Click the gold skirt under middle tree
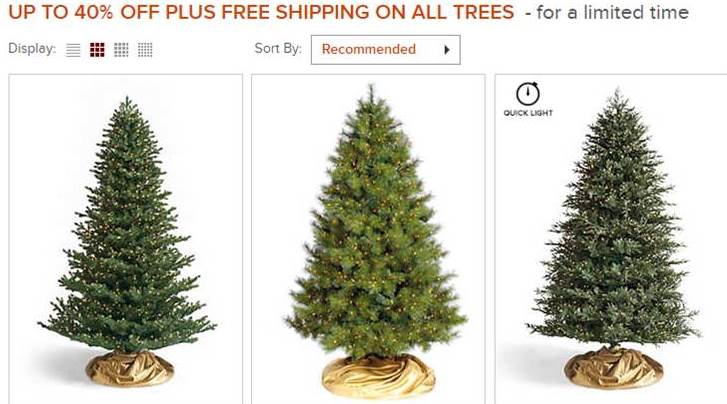Screen dimensions: 727x404 378,376
